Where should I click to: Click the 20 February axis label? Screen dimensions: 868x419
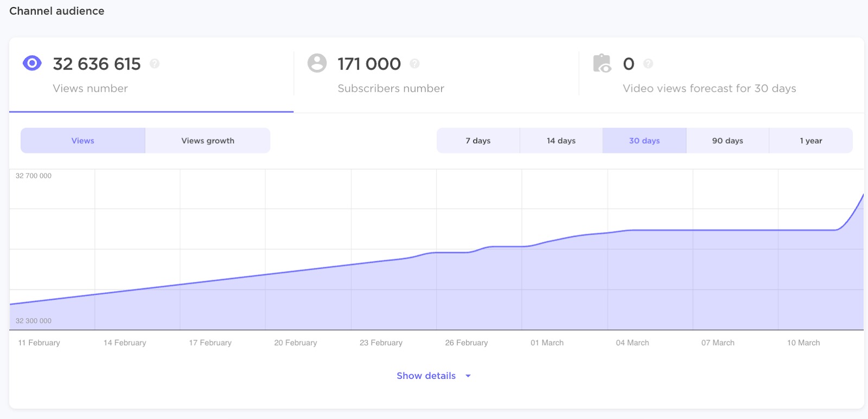coord(296,343)
